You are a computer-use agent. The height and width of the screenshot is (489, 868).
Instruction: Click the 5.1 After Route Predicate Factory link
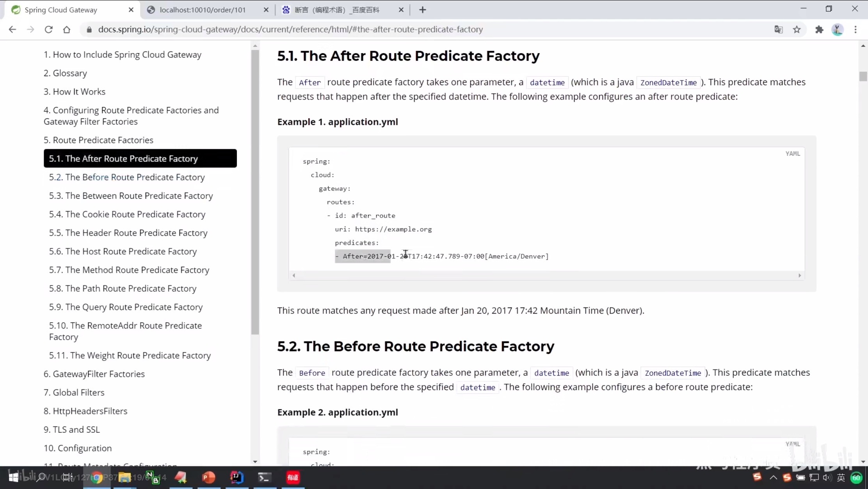(x=123, y=158)
